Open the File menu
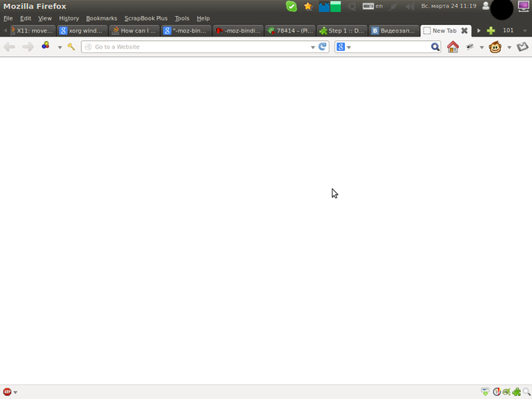The width and height of the screenshot is (532, 399). 8,18
